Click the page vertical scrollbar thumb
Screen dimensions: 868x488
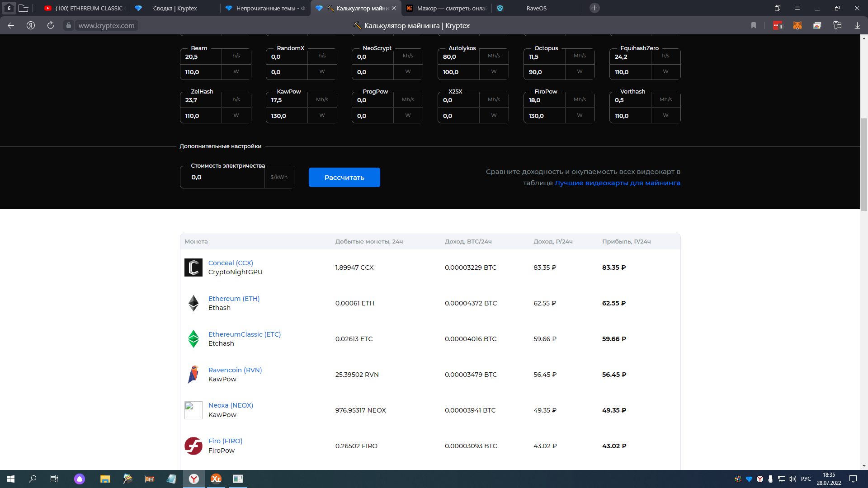pyautogui.click(x=864, y=164)
